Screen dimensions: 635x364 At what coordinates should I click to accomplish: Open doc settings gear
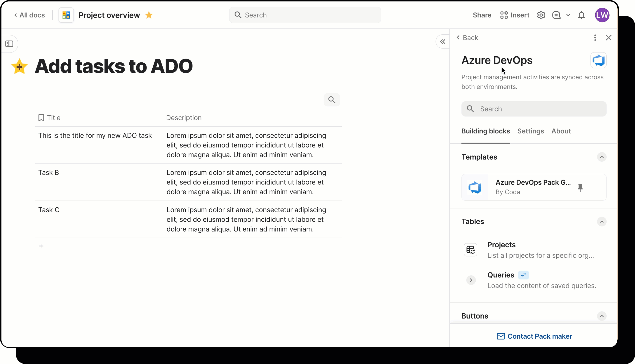[x=541, y=15]
